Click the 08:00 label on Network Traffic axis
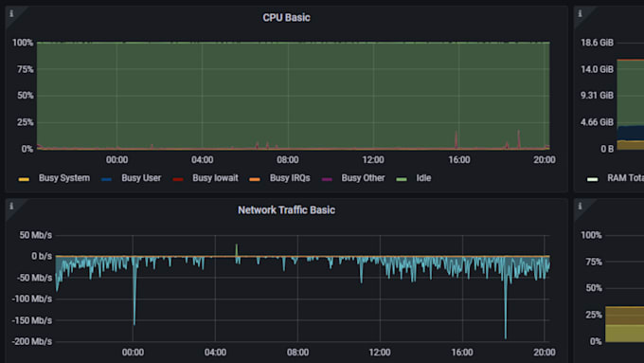This screenshot has width=644, height=363. 297,353
